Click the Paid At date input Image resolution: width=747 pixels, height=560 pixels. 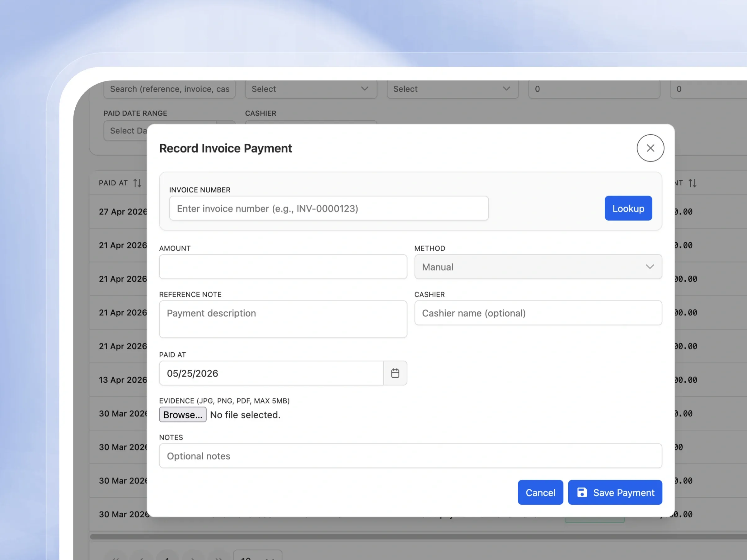pos(271,373)
